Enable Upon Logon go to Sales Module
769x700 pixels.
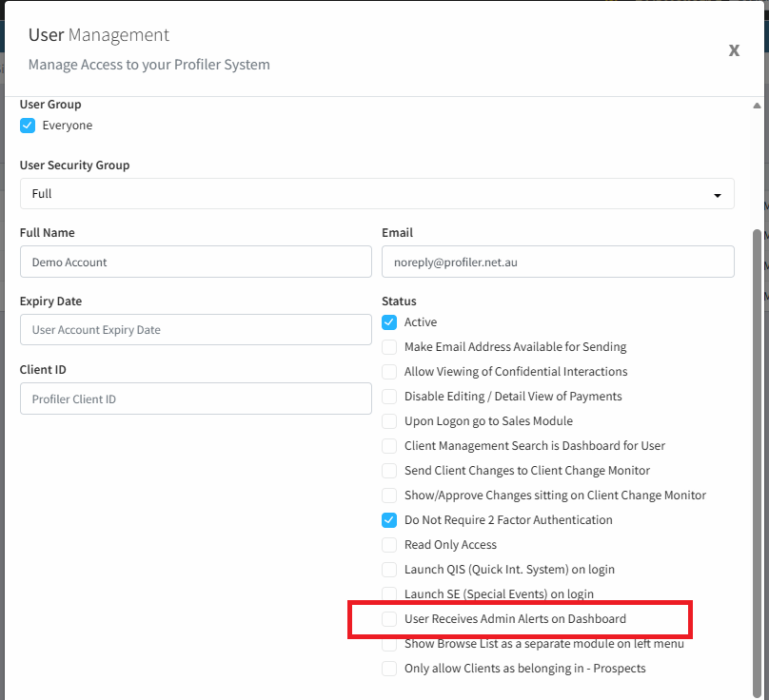tap(389, 421)
